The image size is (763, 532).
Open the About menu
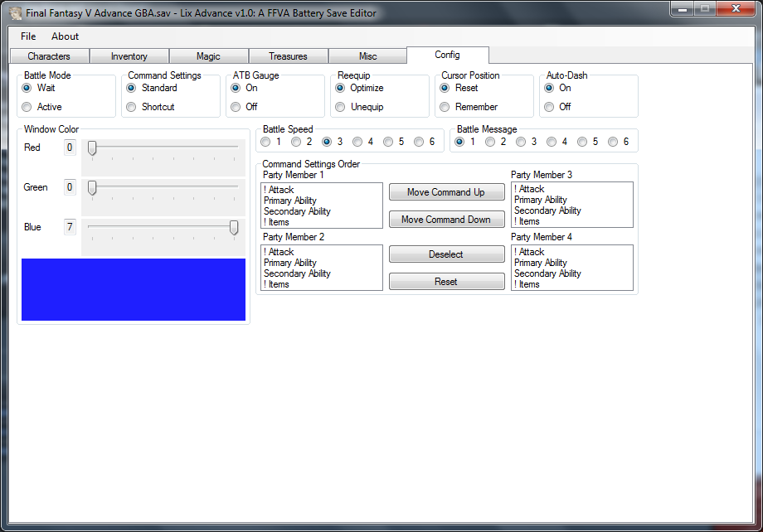click(66, 36)
